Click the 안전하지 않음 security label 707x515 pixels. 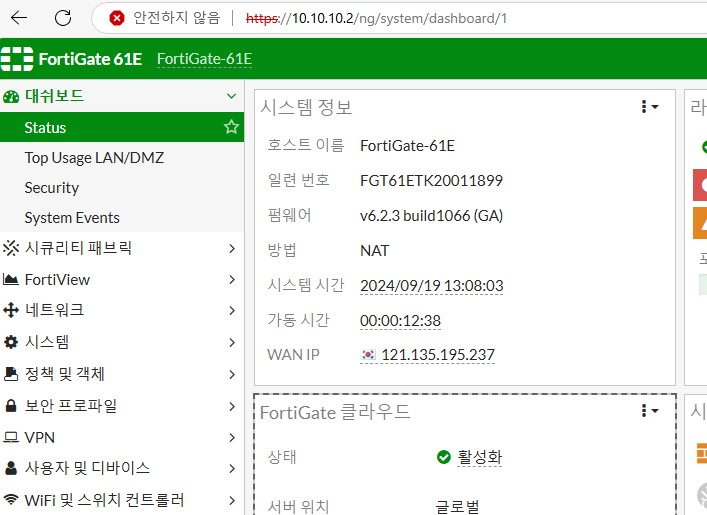(x=176, y=18)
